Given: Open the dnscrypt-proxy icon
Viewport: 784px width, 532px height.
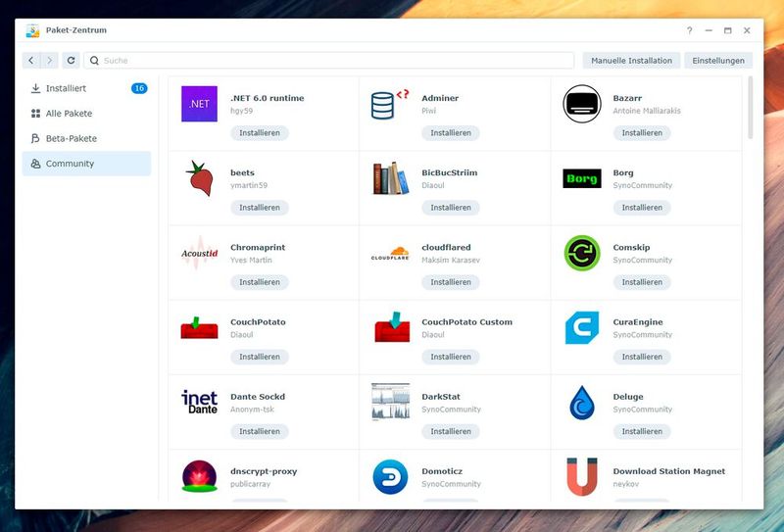Looking at the screenshot, I should click(200, 476).
